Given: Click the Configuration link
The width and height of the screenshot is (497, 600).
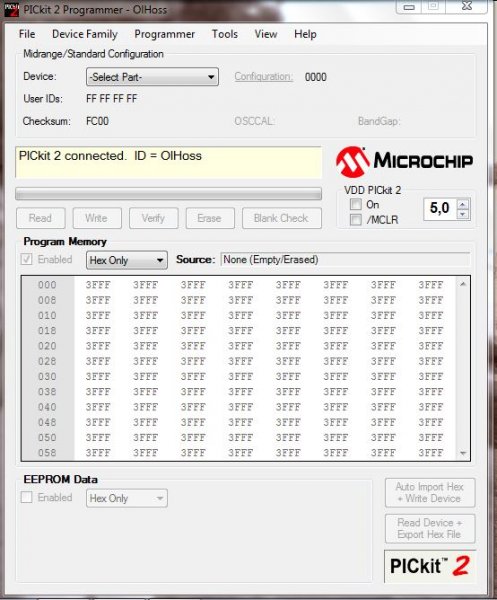Looking at the screenshot, I should pyautogui.click(x=264, y=77).
